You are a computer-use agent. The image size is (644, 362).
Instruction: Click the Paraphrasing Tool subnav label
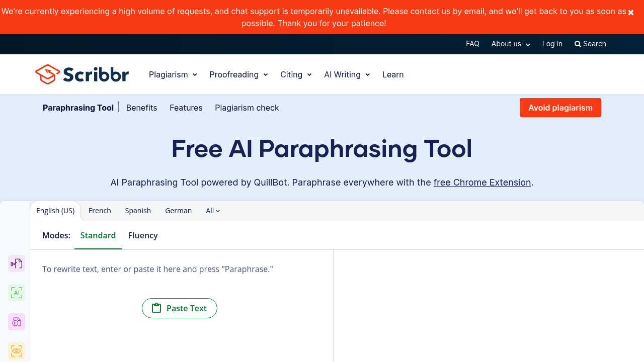point(78,108)
